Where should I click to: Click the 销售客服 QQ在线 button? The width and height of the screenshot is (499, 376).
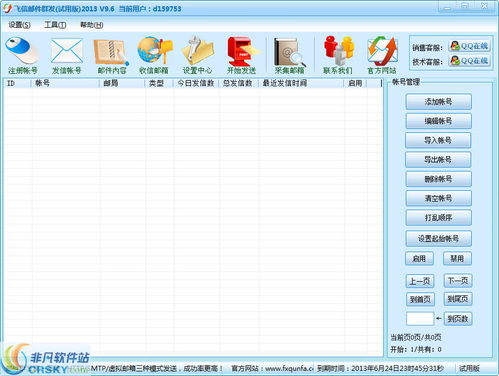(469, 46)
